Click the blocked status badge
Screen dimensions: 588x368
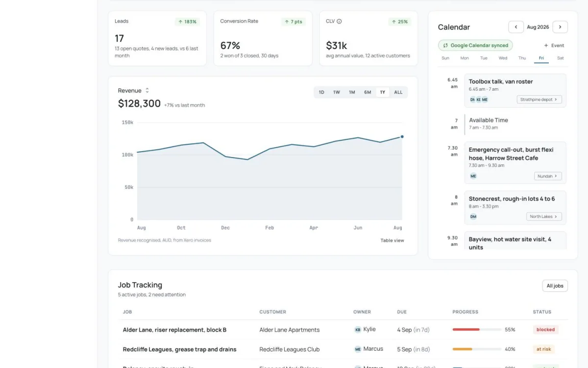click(545, 330)
